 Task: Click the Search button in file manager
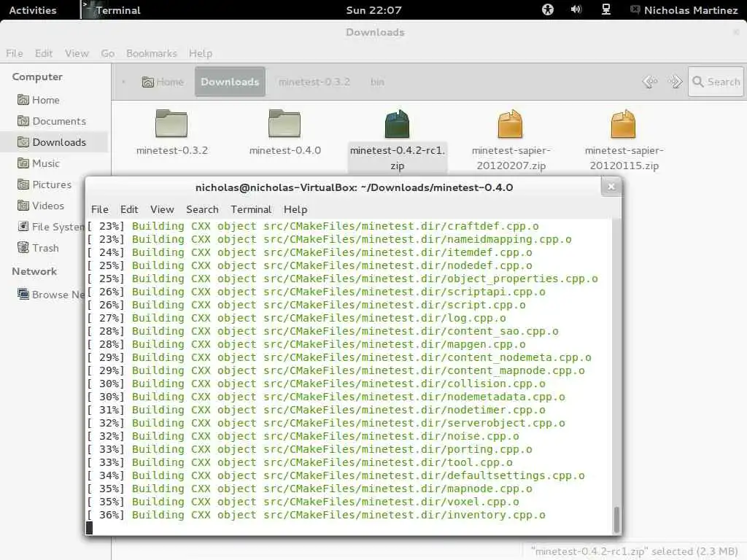(x=716, y=82)
